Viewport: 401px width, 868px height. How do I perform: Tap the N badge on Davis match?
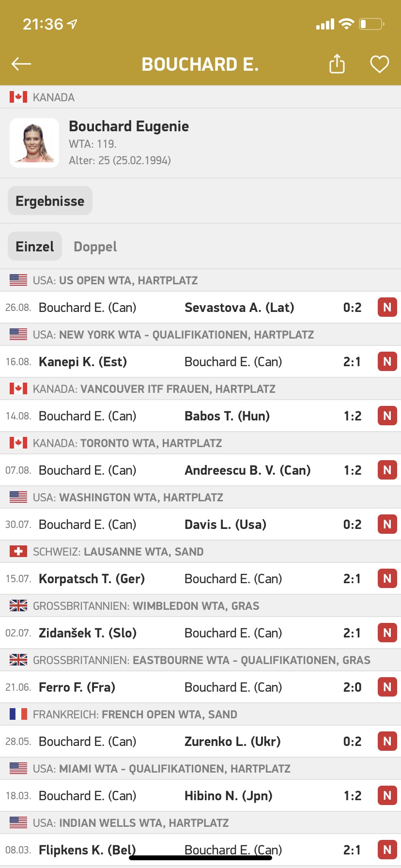387,525
